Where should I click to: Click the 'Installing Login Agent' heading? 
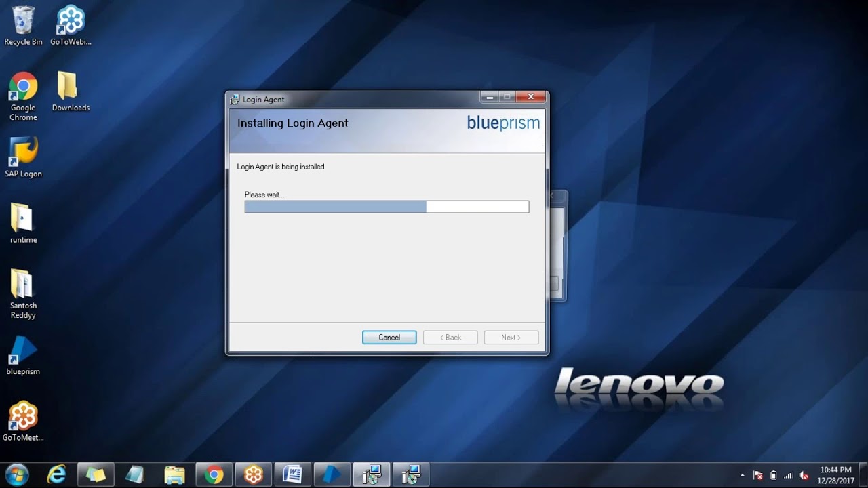[x=293, y=123]
